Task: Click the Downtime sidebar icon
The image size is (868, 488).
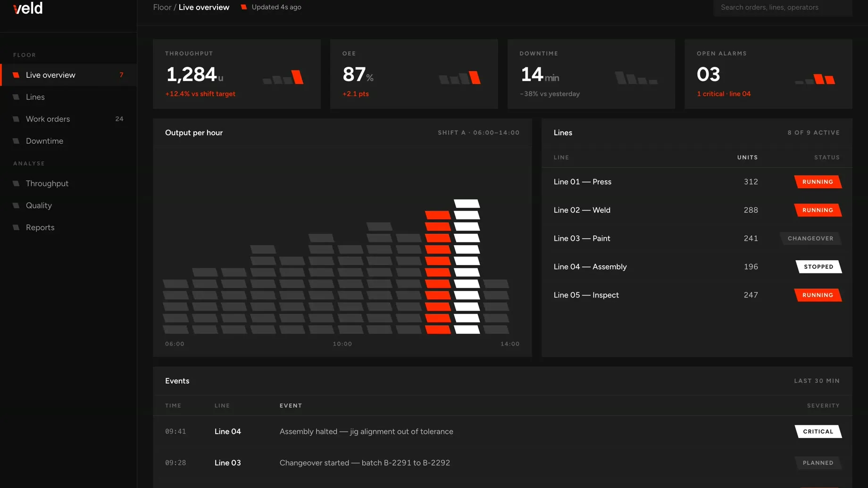Action: coord(16,141)
